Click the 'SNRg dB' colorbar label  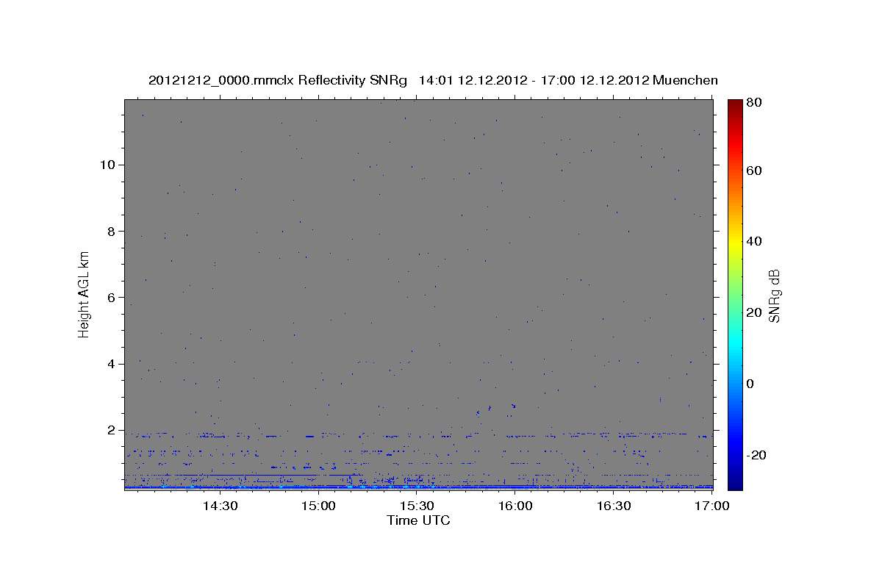pyautogui.click(x=774, y=295)
